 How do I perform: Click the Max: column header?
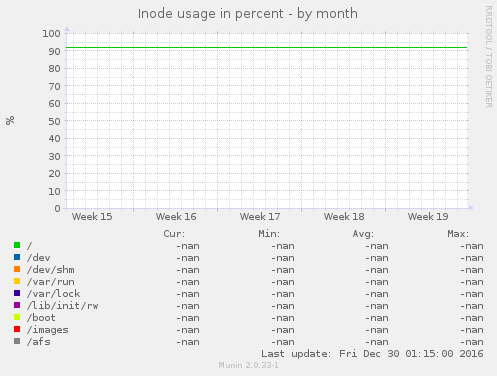point(458,234)
